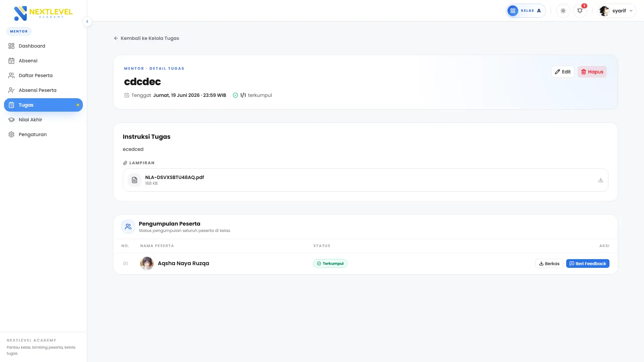Open Daftar Peserta in the sidebar

(43, 75)
